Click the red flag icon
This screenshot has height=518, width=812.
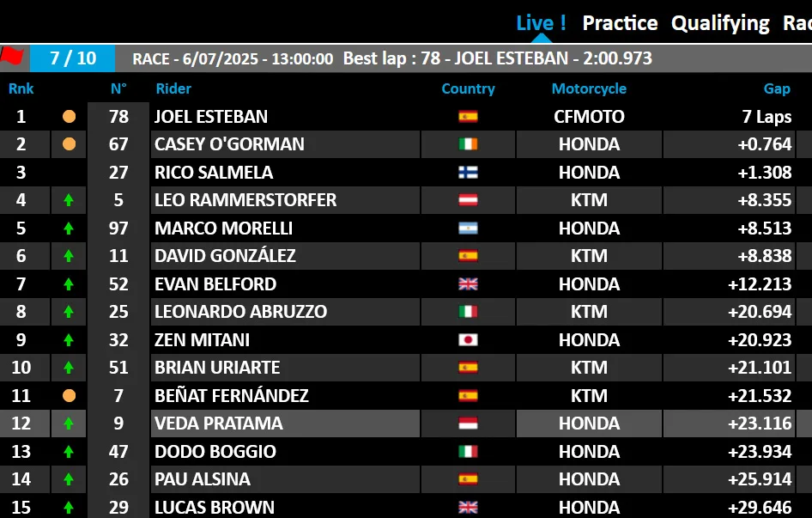[x=12, y=57]
